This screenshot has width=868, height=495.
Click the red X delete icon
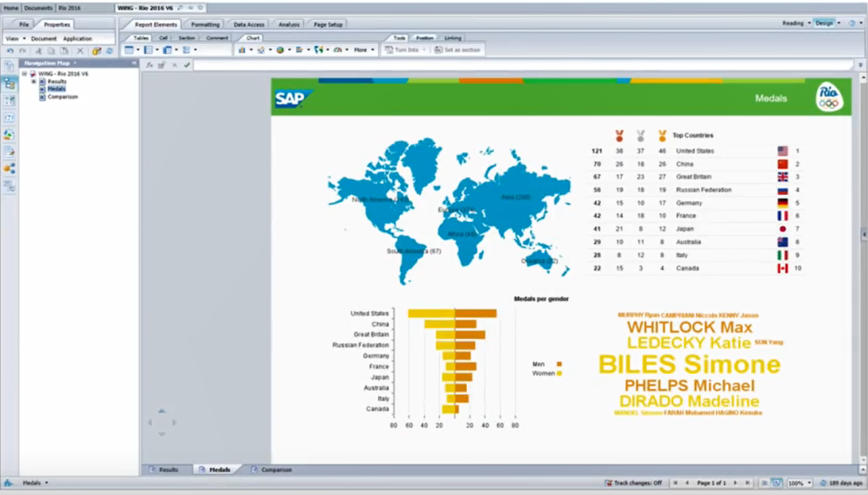click(80, 51)
